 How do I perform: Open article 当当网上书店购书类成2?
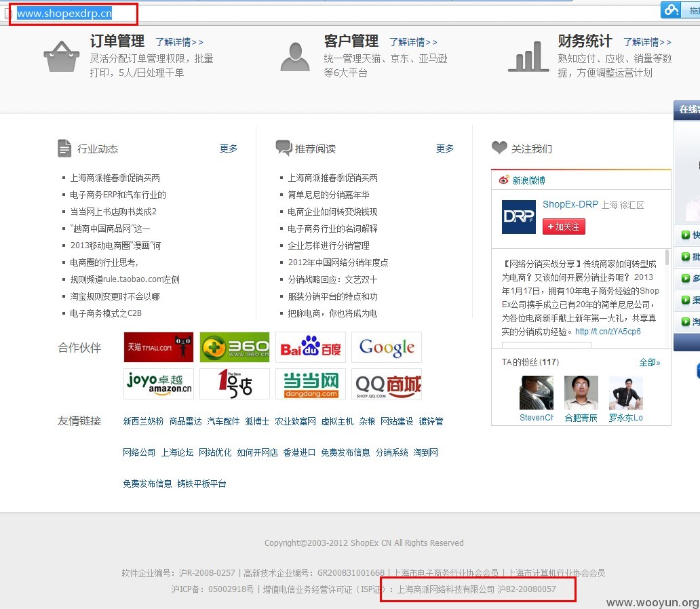click(113, 212)
